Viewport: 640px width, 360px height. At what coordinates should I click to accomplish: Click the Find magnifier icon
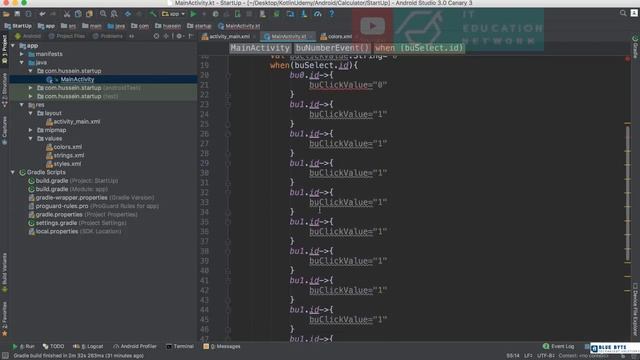point(103,14)
